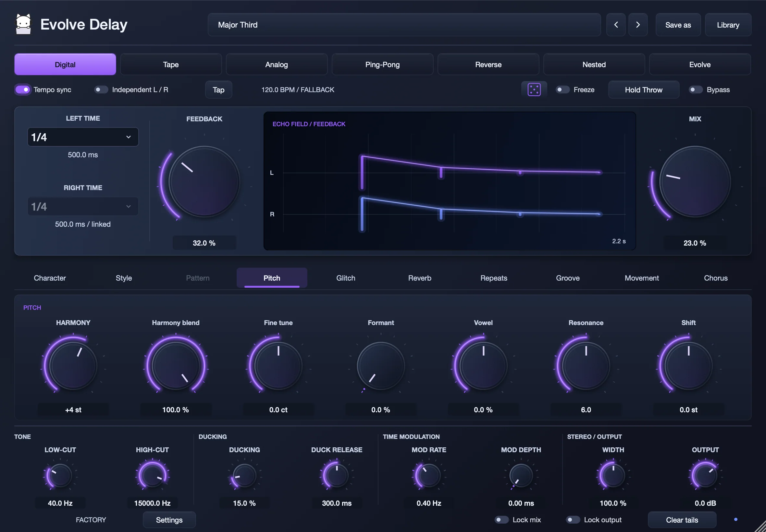The image size is (766, 532).
Task: Open the Right Time 1/4 dropdown
Action: click(83, 206)
